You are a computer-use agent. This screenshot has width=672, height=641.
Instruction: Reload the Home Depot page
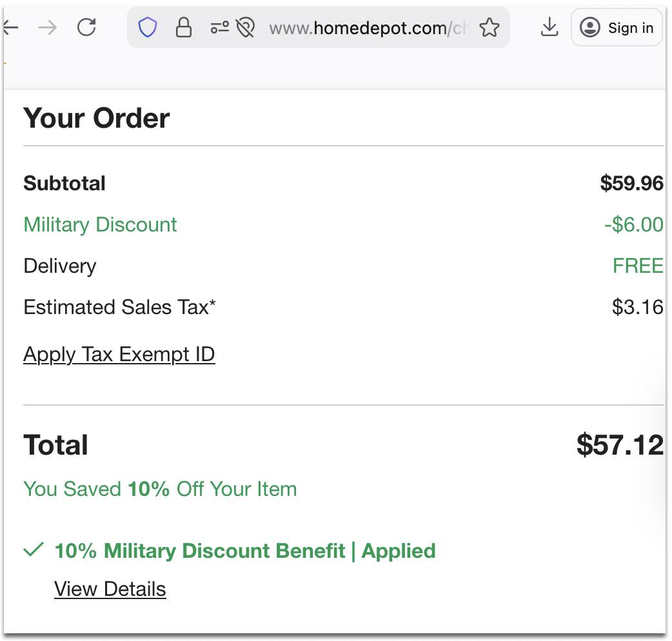point(86,27)
